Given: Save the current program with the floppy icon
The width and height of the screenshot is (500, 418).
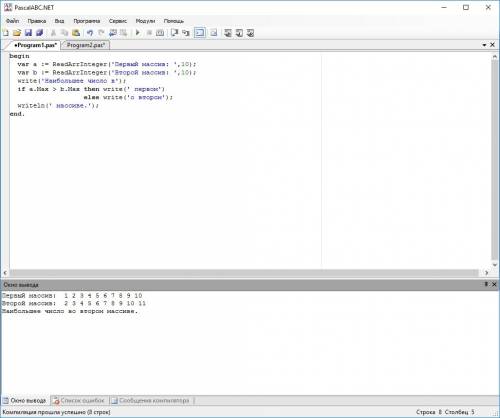Looking at the screenshot, I should [28, 33].
